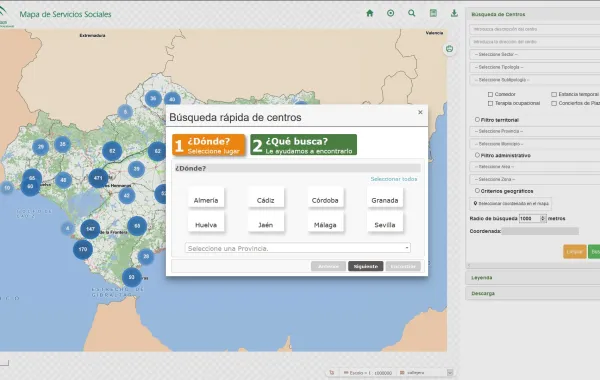Click the 93 cluster marker near Gibraltar

click(x=132, y=277)
